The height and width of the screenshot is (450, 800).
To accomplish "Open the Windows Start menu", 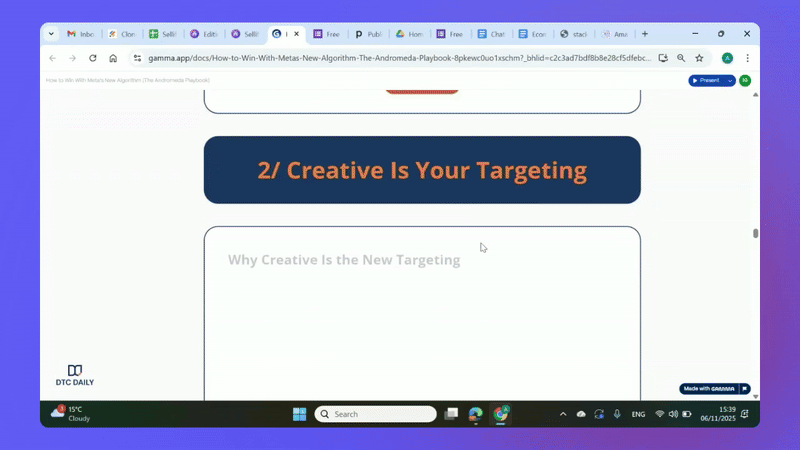I will (x=299, y=414).
